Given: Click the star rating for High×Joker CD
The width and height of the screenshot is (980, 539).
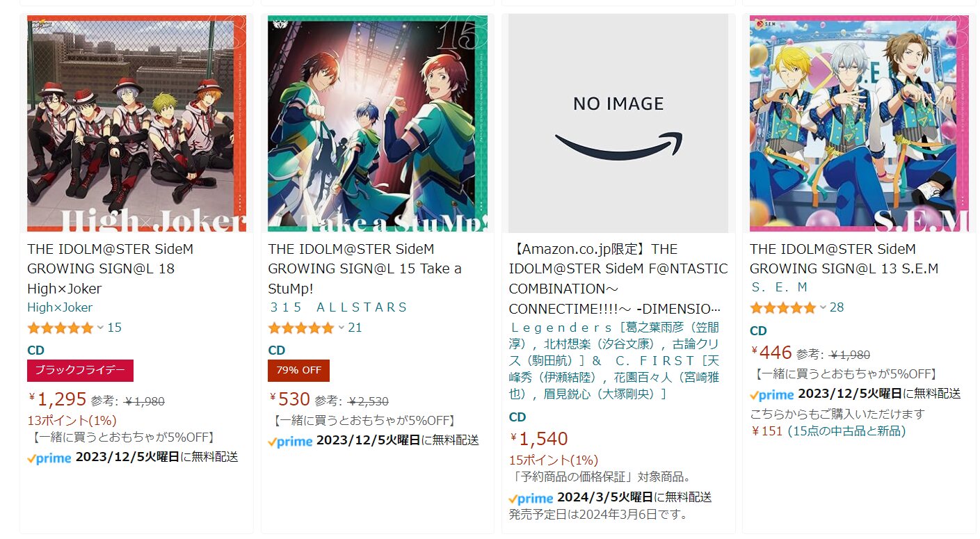Looking at the screenshot, I should [60, 328].
